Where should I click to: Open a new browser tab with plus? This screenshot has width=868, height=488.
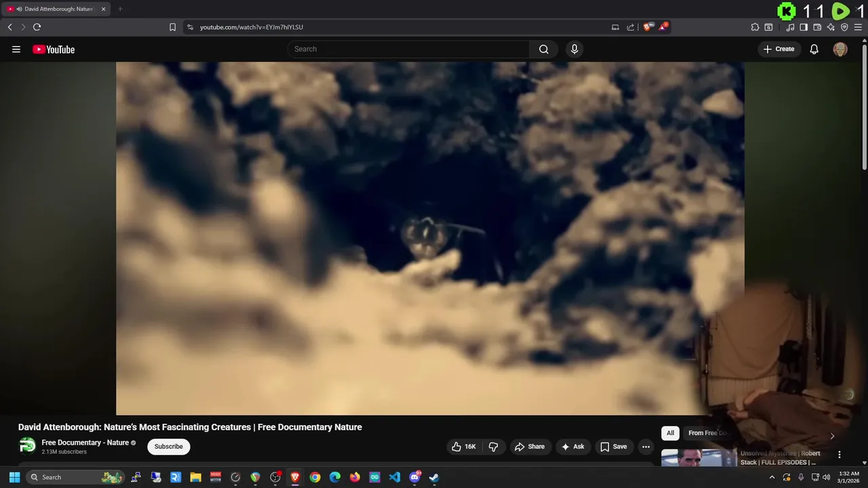point(120,9)
